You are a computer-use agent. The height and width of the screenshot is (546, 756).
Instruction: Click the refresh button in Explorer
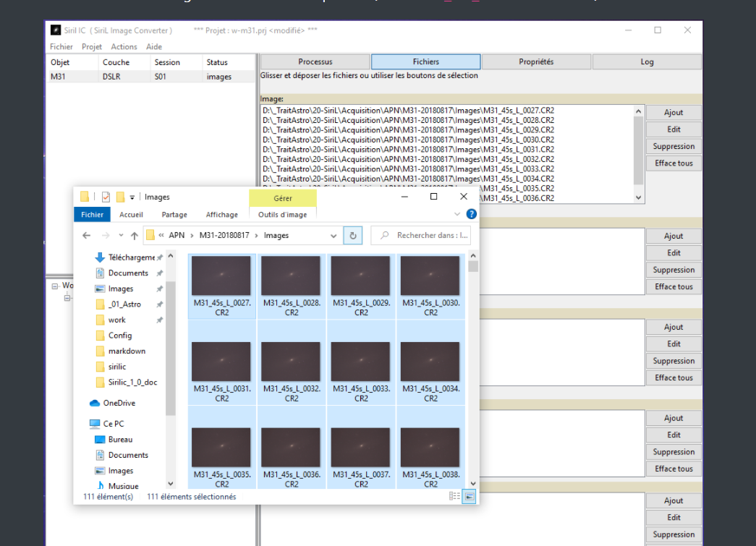353,236
